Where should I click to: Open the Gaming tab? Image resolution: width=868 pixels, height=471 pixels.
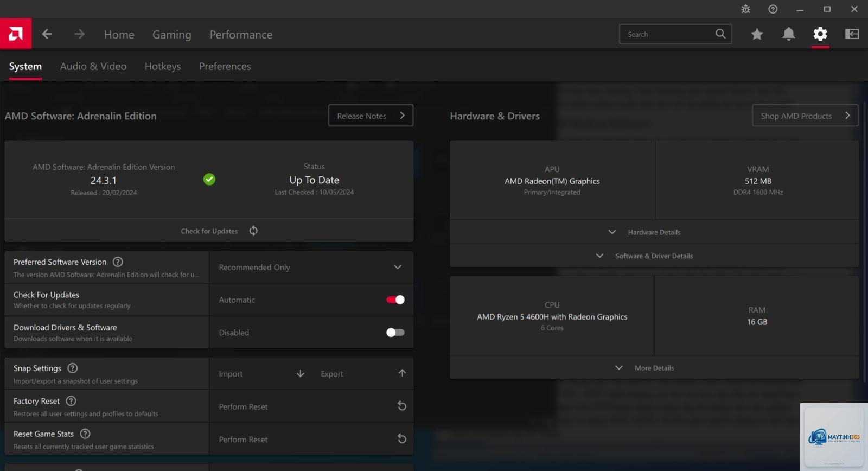click(172, 34)
